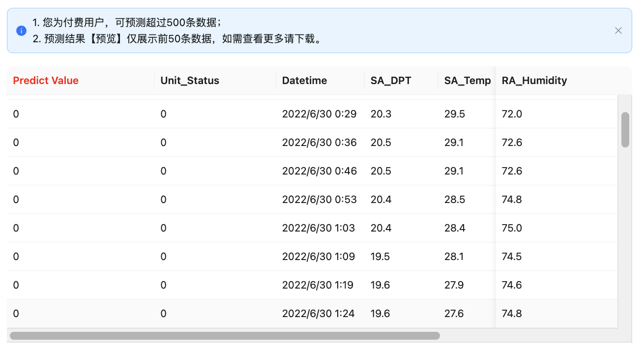Screen dimensions: 644x351
Task: Click the 2022/6/30 1:03 datetime cell
Action: tap(318, 228)
